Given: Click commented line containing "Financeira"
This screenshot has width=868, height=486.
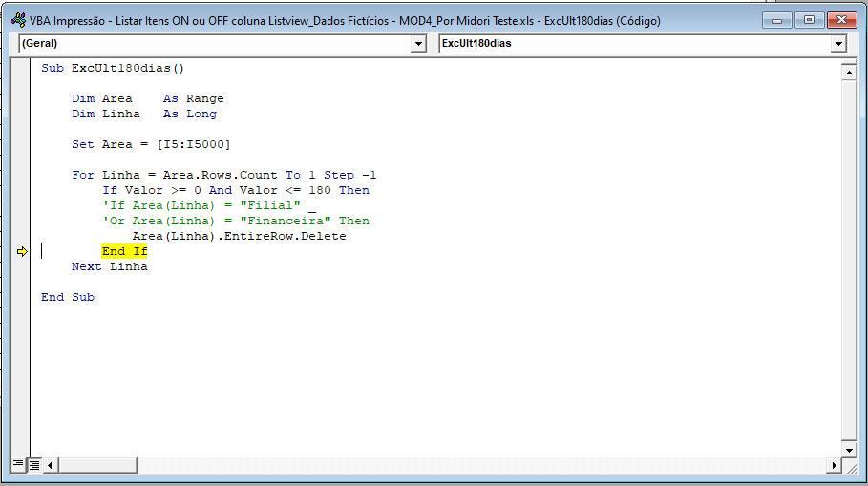Looking at the screenshot, I should pos(236,221).
